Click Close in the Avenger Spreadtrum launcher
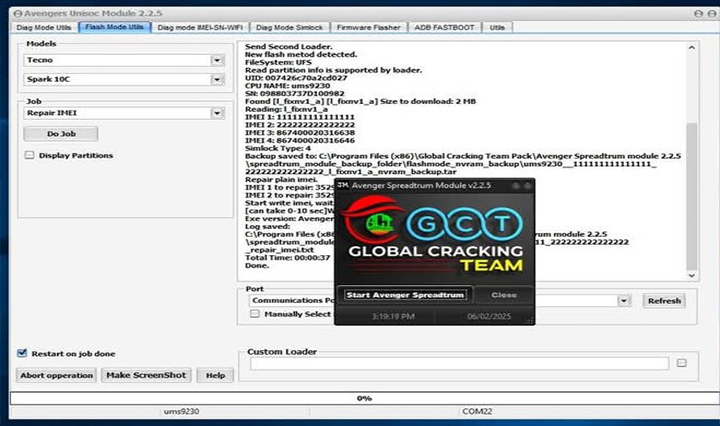 pyautogui.click(x=504, y=295)
